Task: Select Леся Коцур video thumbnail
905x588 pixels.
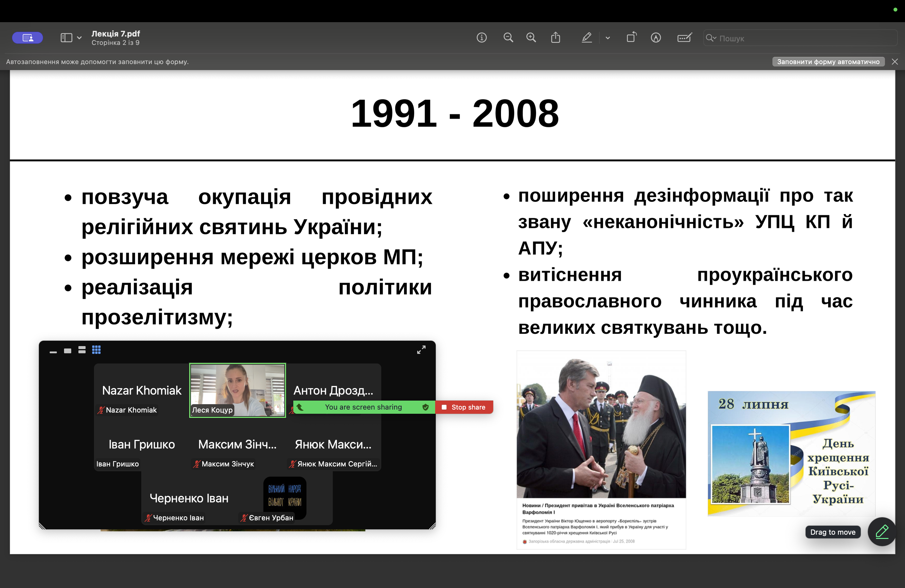Action: (238, 390)
